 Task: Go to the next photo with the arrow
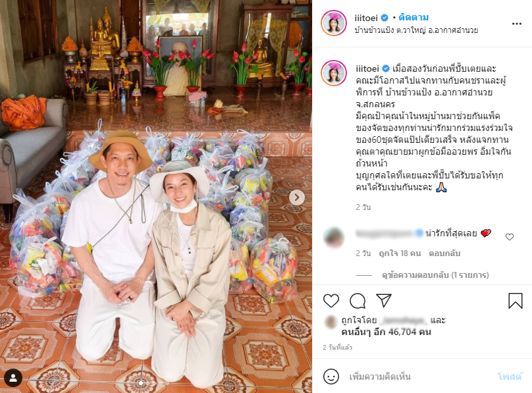pyautogui.click(x=297, y=197)
